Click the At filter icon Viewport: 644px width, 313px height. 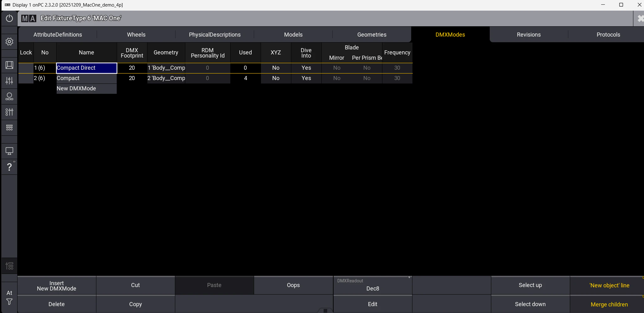pyautogui.click(x=9, y=297)
